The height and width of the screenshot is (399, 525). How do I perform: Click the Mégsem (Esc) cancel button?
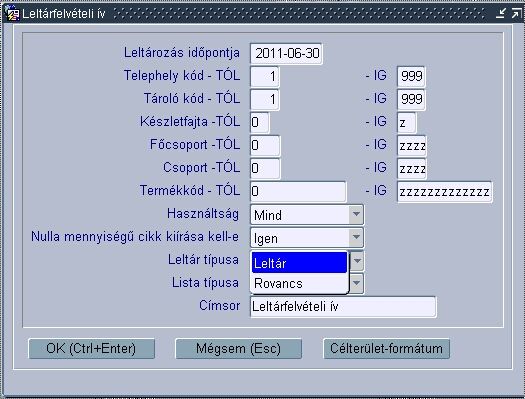coord(238,349)
